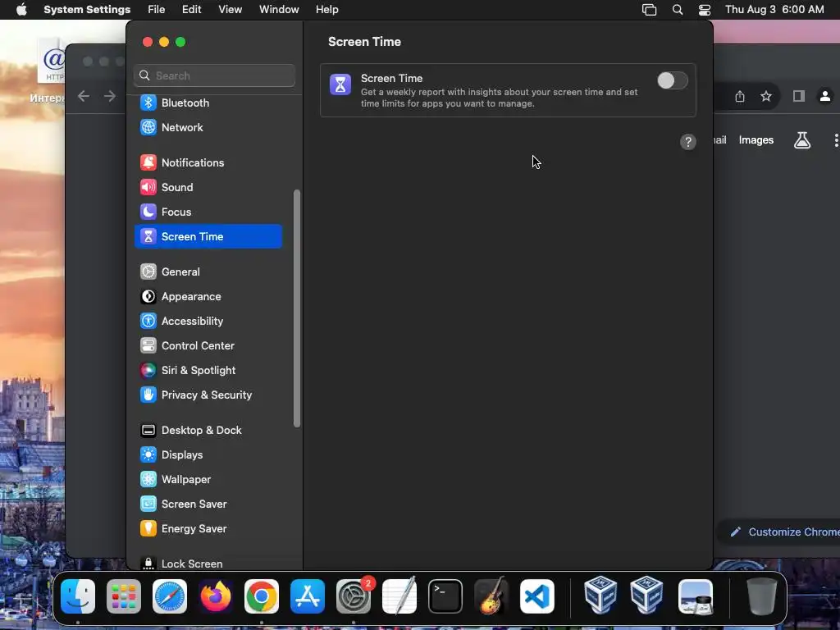
Task: Open Displays settings
Action: [208, 455]
